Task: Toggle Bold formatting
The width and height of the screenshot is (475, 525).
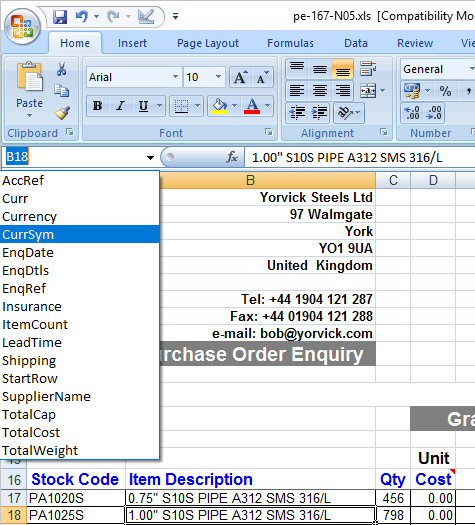Action: tap(97, 106)
